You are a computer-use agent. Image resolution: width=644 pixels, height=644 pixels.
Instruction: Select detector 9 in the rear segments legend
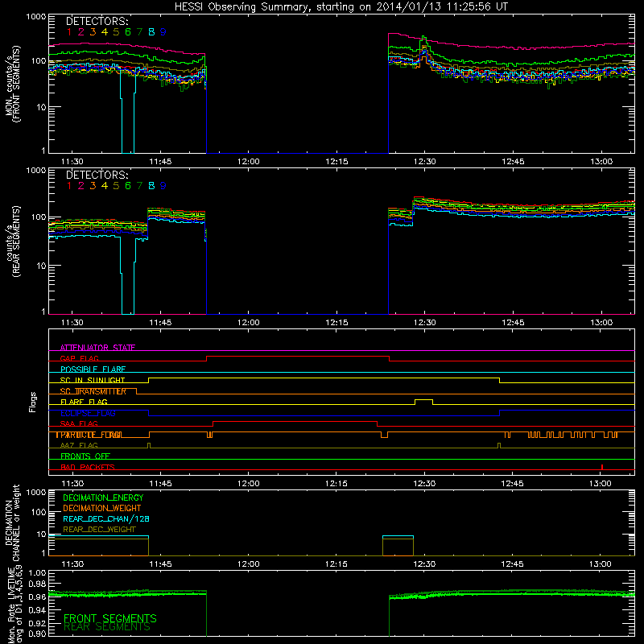(163, 186)
